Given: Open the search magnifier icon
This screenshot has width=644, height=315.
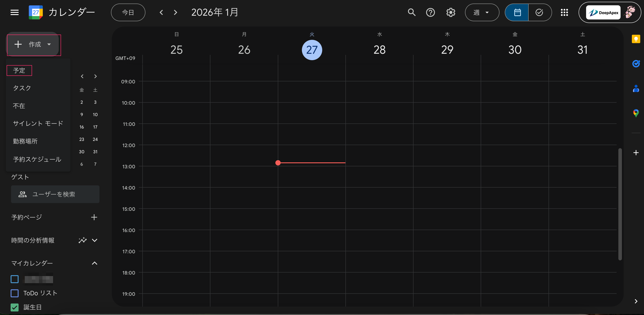Looking at the screenshot, I should click(x=412, y=12).
